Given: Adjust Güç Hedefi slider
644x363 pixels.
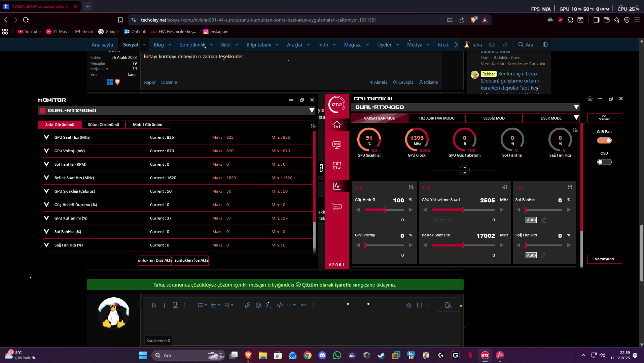Looking at the screenshot, I should pos(384,210).
